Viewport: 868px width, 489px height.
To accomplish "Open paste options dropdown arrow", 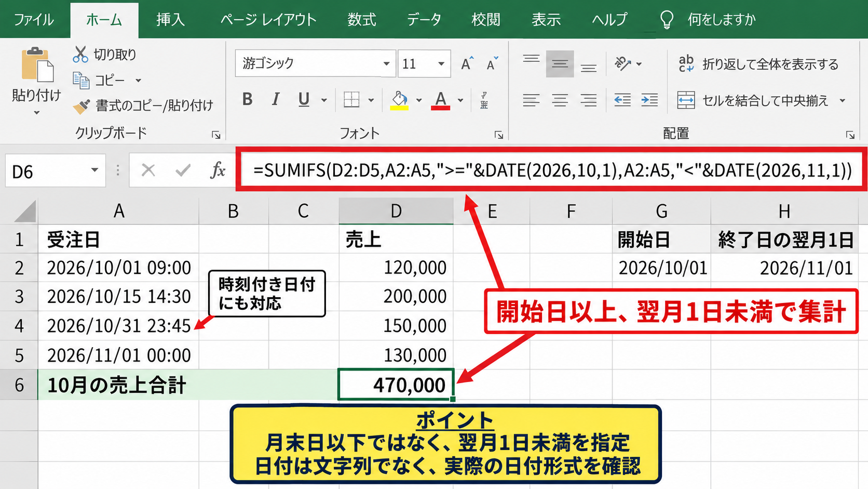I will (36, 113).
